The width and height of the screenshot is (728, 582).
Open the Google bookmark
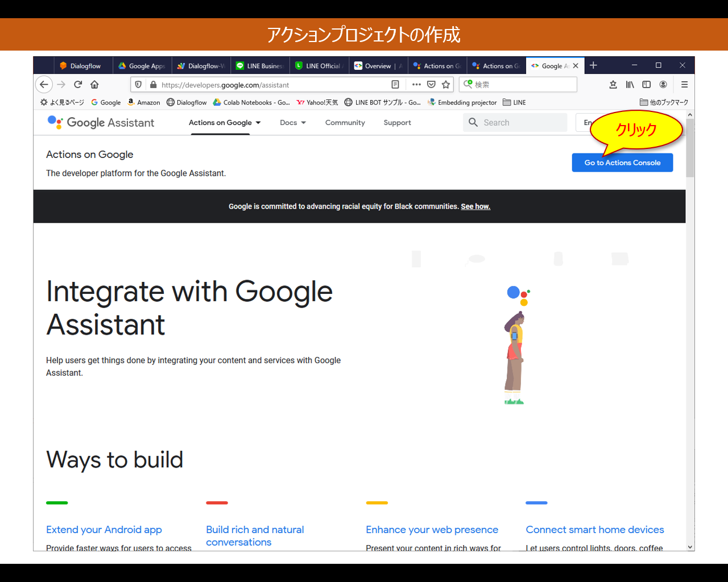click(106, 102)
